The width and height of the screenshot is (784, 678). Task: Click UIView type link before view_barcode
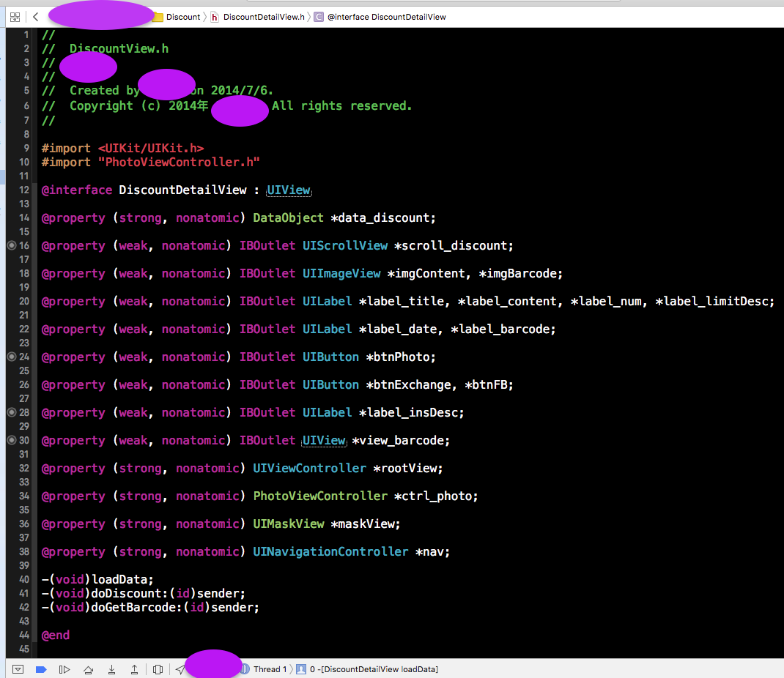coord(323,441)
